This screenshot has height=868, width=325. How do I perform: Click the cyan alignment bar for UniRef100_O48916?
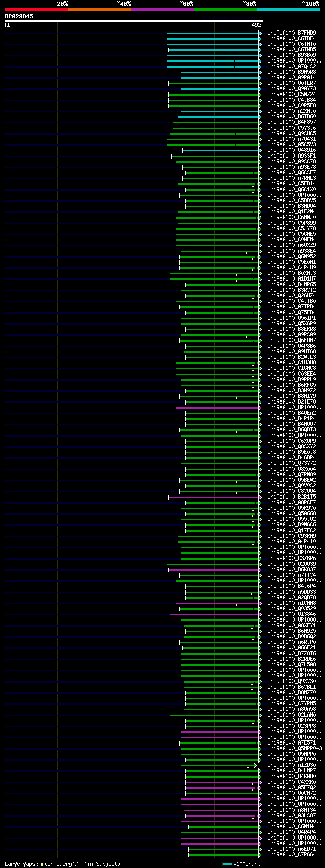pos(222,150)
